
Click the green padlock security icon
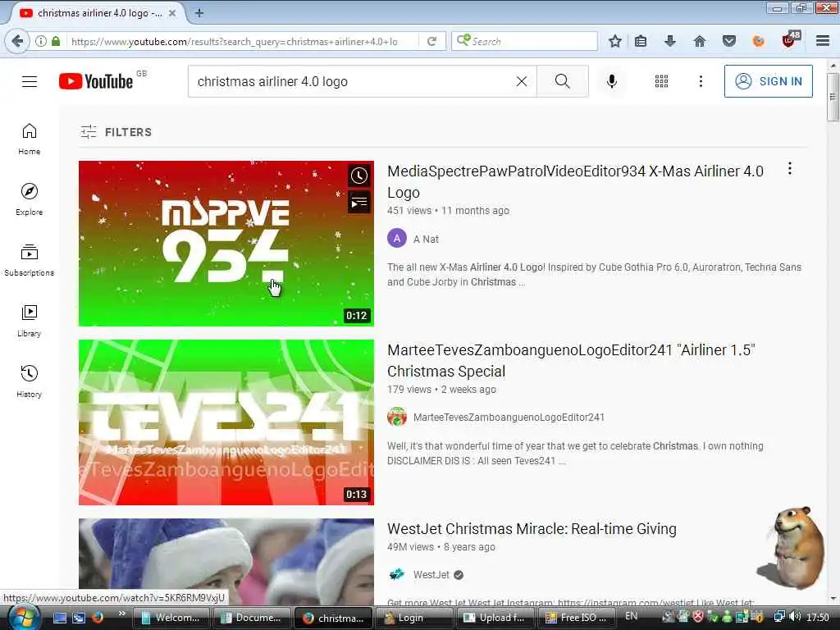pyautogui.click(x=56, y=41)
